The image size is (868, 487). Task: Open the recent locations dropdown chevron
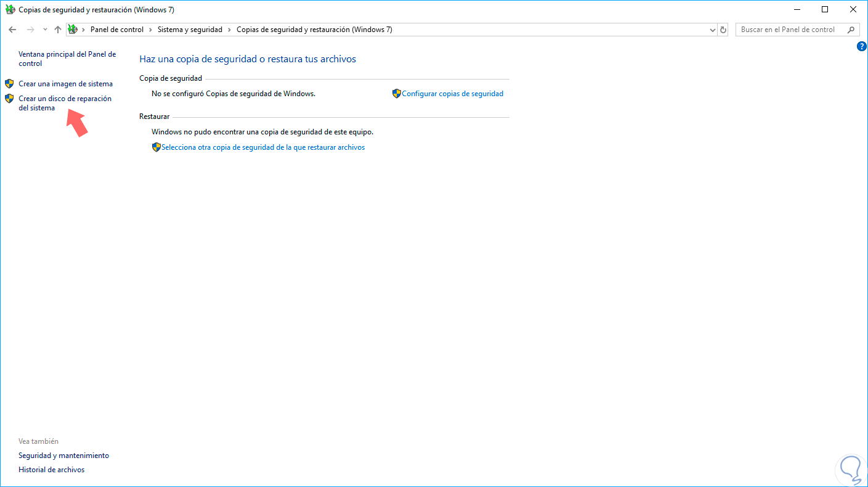(45, 30)
